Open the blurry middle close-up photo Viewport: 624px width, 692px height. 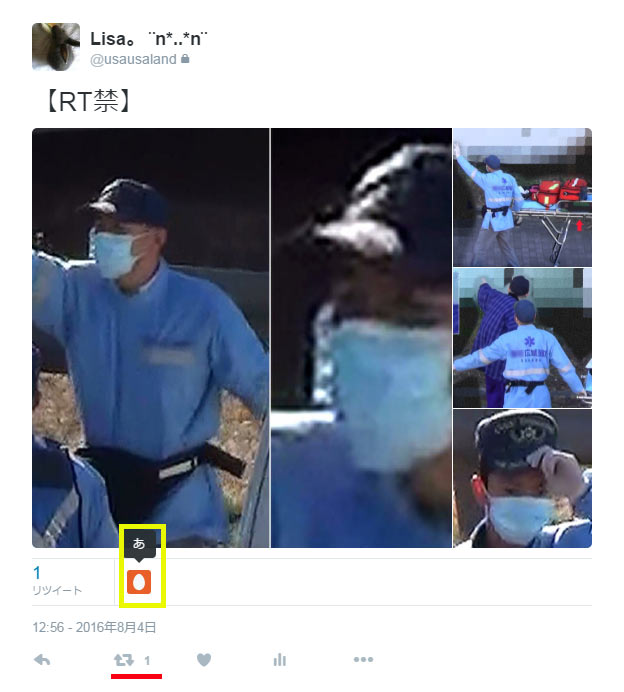click(x=361, y=338)
